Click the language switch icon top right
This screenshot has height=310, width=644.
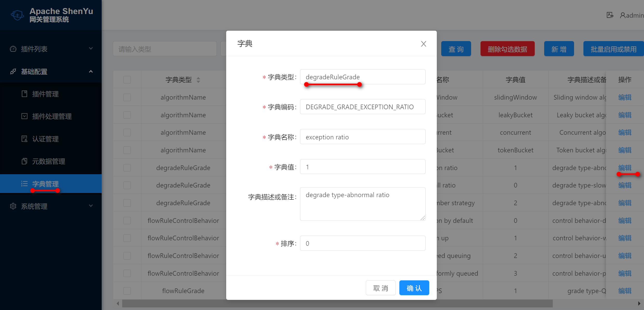coord(610,15)
